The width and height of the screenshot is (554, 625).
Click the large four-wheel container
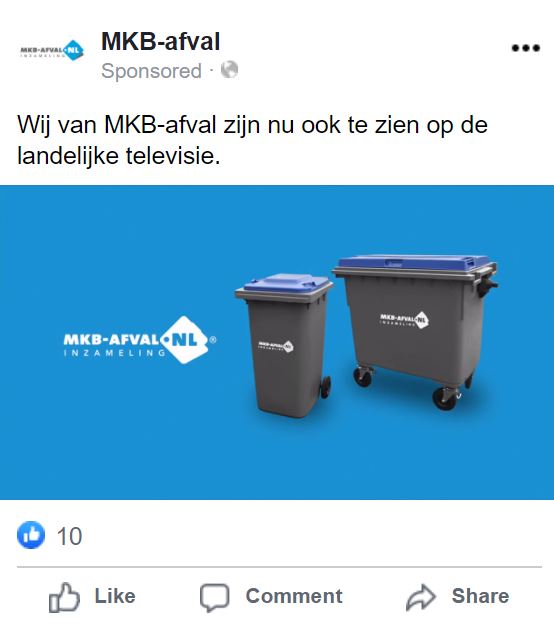pos(416,332)
